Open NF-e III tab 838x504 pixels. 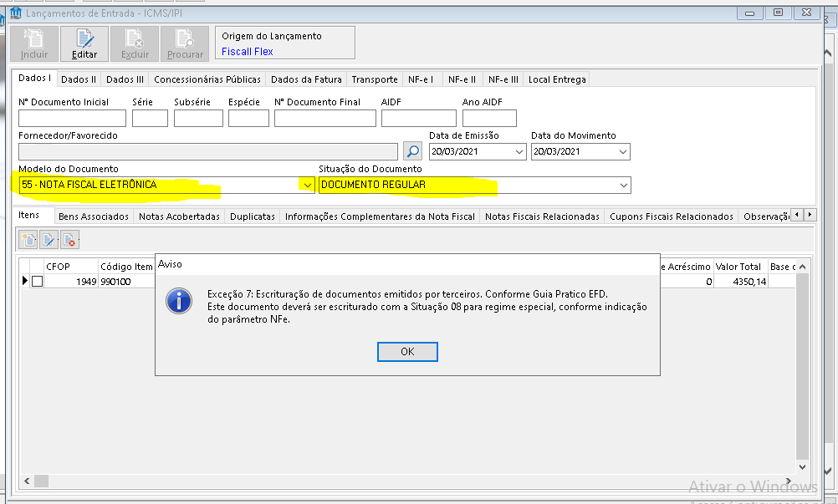point(503,79)
